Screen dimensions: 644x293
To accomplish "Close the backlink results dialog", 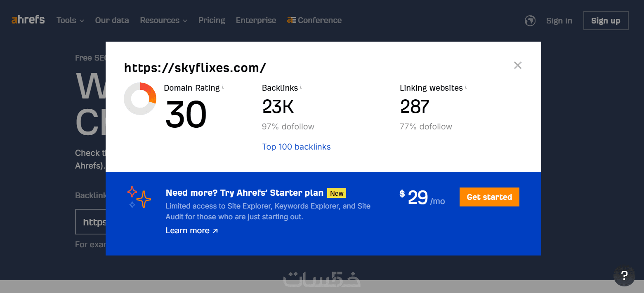I will click(x=518, y=65).
